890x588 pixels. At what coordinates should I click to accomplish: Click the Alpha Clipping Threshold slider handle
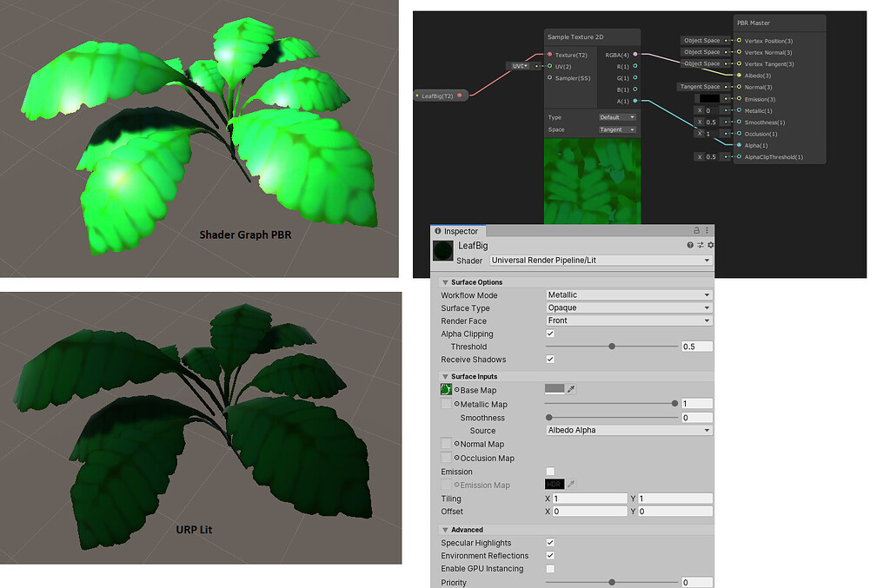click(x=613, y=346)
